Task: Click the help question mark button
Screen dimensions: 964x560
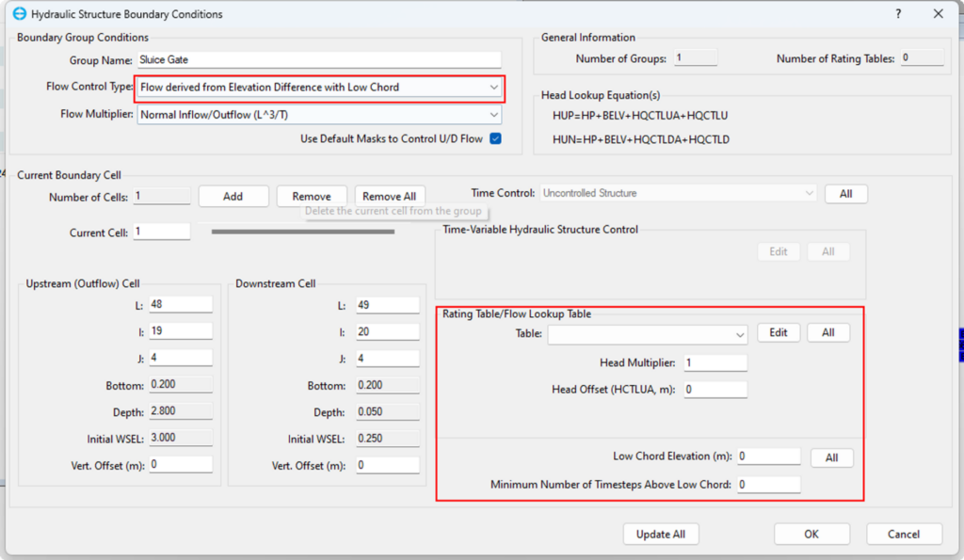Action: [898, 13]
